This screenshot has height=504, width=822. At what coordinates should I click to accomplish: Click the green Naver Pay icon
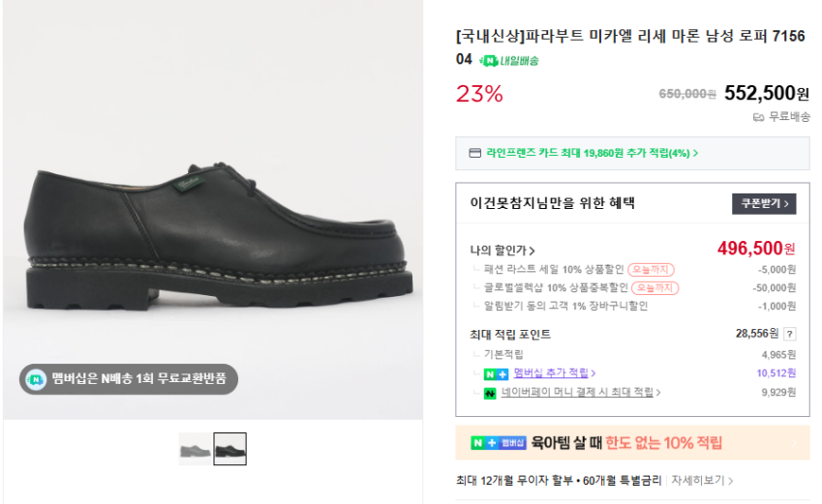coord(490,393)
